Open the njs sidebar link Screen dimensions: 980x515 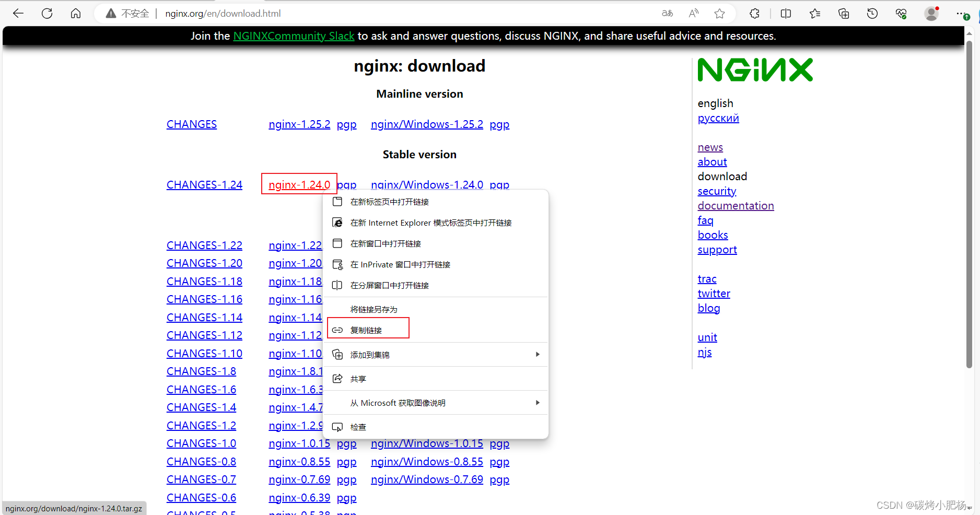coord(705,352)
